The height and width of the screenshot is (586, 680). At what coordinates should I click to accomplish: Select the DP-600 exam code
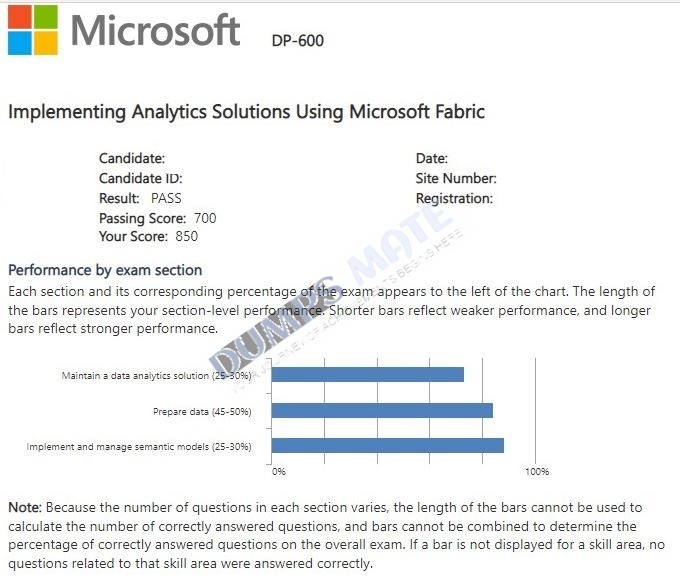[x=298, y=41]
